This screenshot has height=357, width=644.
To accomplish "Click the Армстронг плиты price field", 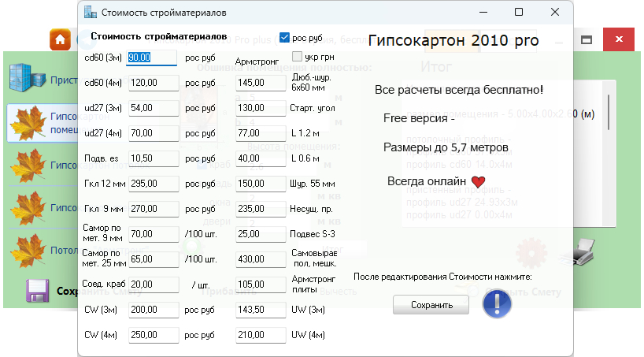I will [261, 284].
